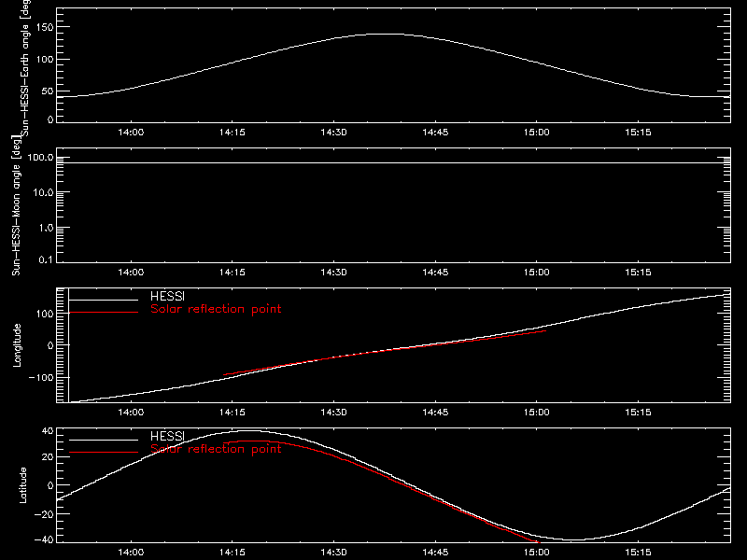
Task: Click 15:15 time label under Earth angle plot
Action: point(638,133)
